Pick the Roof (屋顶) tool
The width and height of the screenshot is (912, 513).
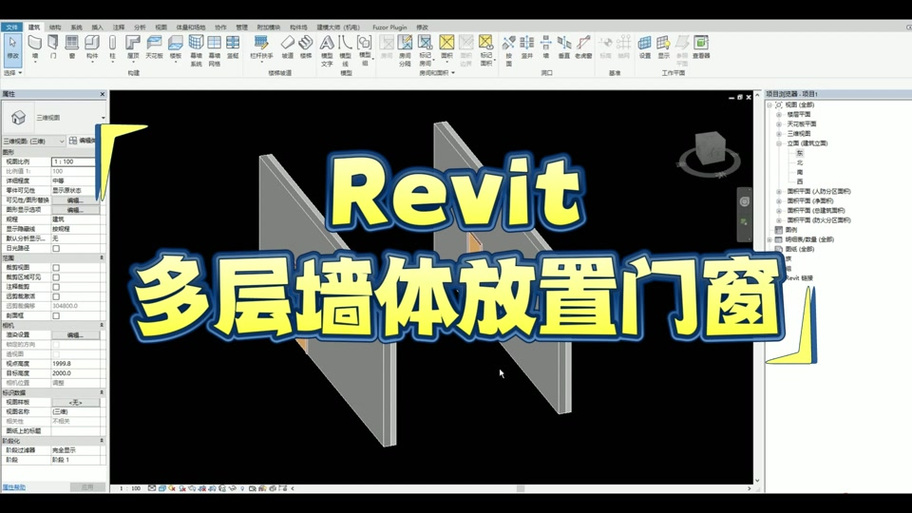click(x=133, y=47)
